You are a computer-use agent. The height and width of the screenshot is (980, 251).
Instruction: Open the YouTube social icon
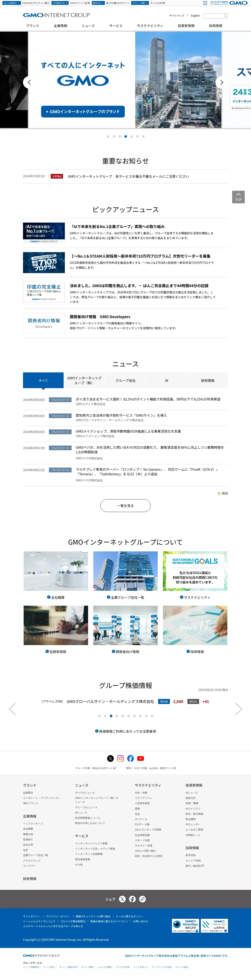pyautogui.click(x=141, y=758)
